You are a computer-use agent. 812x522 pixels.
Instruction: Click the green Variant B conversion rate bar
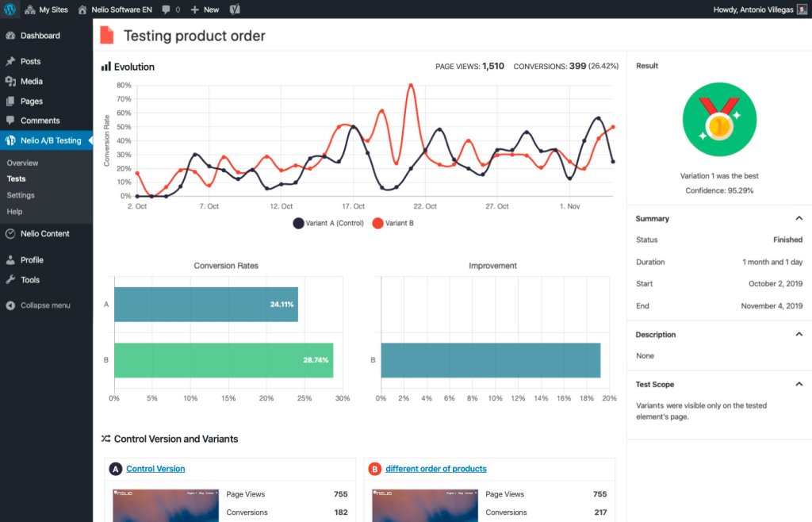(224, 360)
